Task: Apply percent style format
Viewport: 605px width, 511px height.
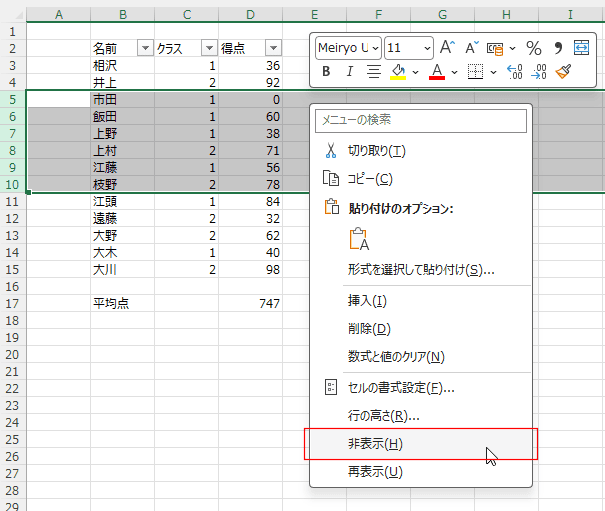Action: point(534,48)
